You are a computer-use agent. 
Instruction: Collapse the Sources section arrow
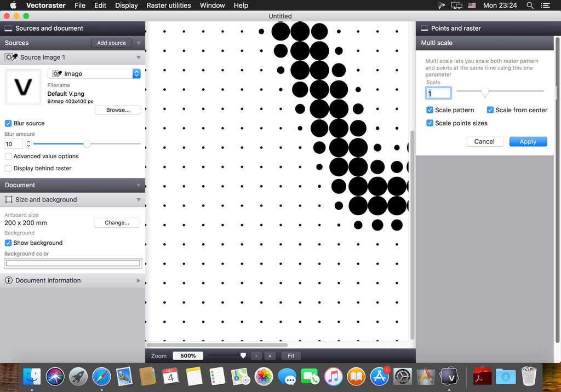click(x=139, y=43)
